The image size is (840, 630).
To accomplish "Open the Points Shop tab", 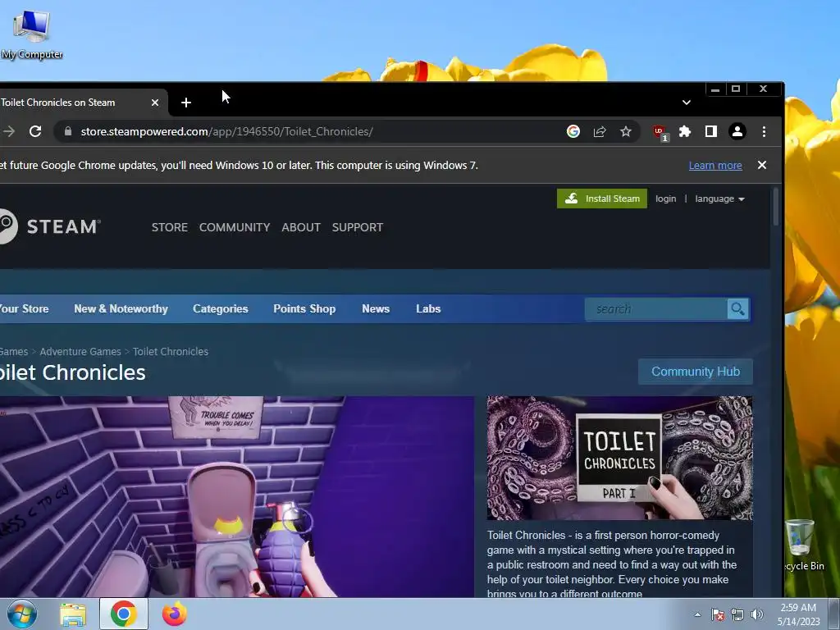I will 304,308.
